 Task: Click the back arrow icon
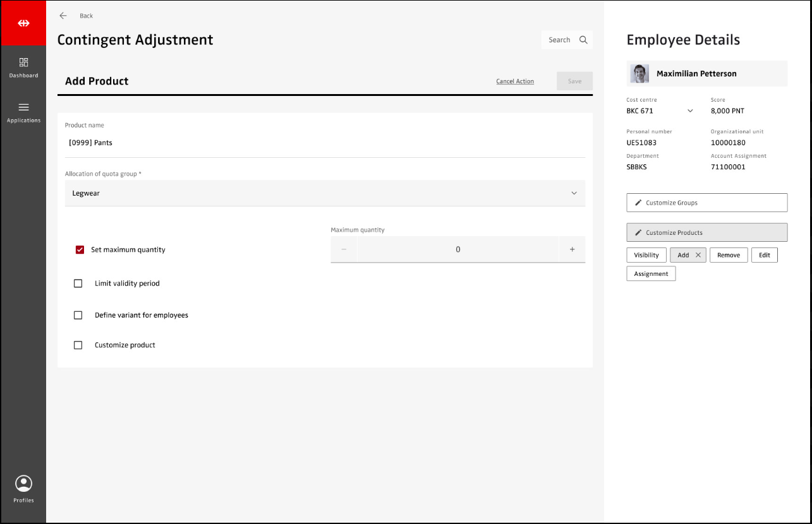click(63, 16)
